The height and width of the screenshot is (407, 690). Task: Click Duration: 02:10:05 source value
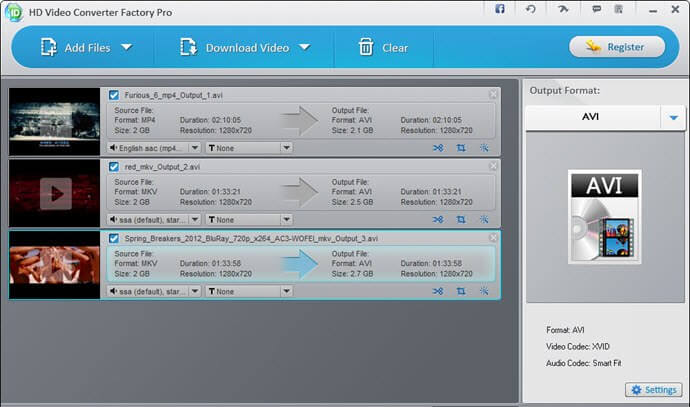tap(210, 120)
